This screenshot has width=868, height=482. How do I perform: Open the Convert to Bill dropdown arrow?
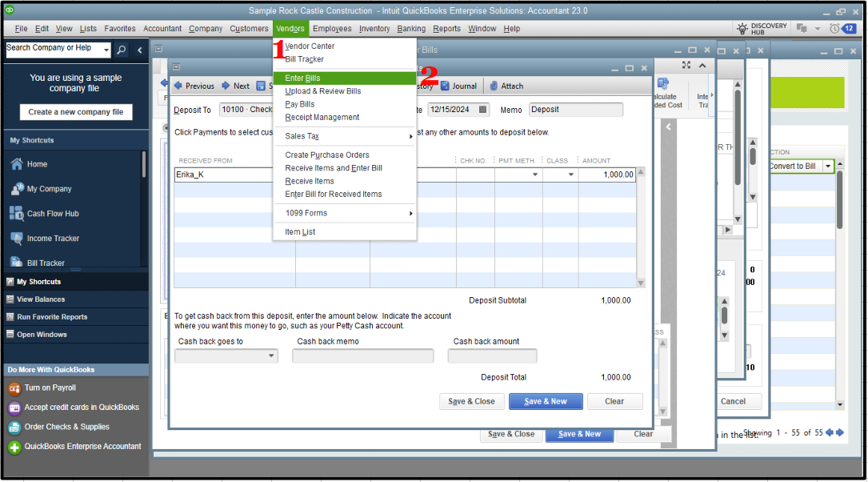tap(828, 167)
